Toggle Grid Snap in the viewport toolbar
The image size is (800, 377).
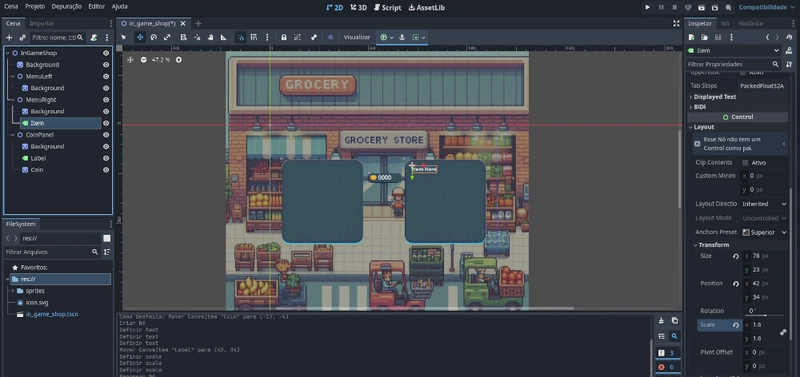pos(253,37)
